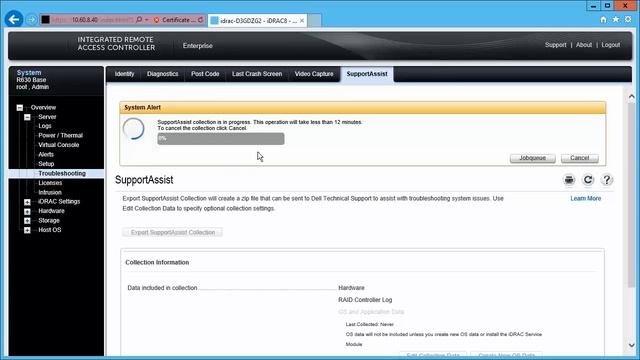Switch to the Identity tab

124,74
